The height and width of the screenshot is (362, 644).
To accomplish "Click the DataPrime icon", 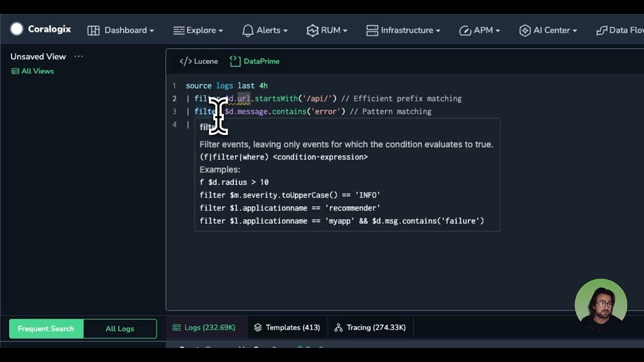I will coord(235,61).
